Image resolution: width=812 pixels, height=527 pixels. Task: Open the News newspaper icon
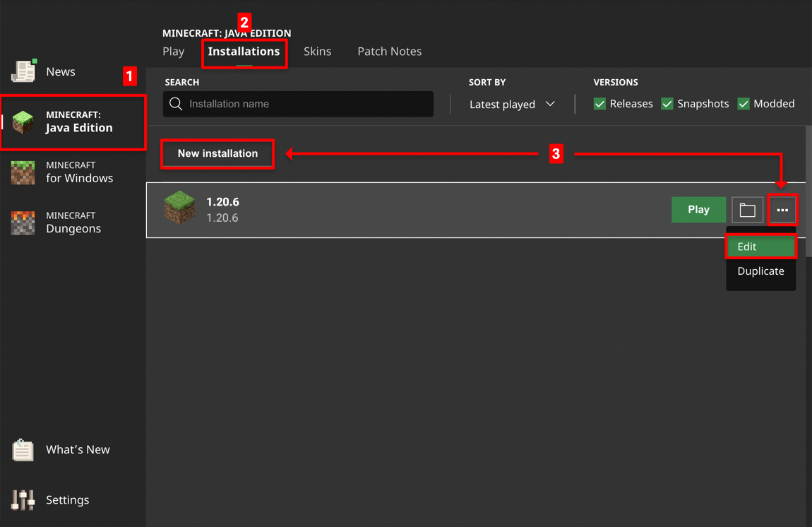(x=23, y=71)
